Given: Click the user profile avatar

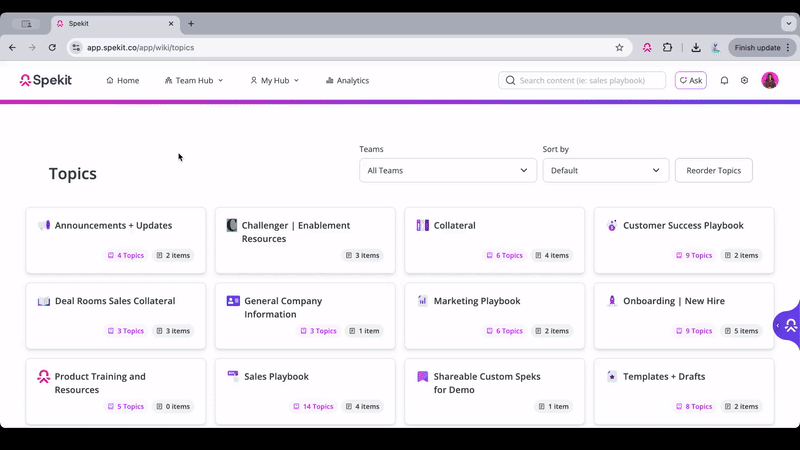Looking at the screenshot, I should pyautogui.click(x=770, y=80).
